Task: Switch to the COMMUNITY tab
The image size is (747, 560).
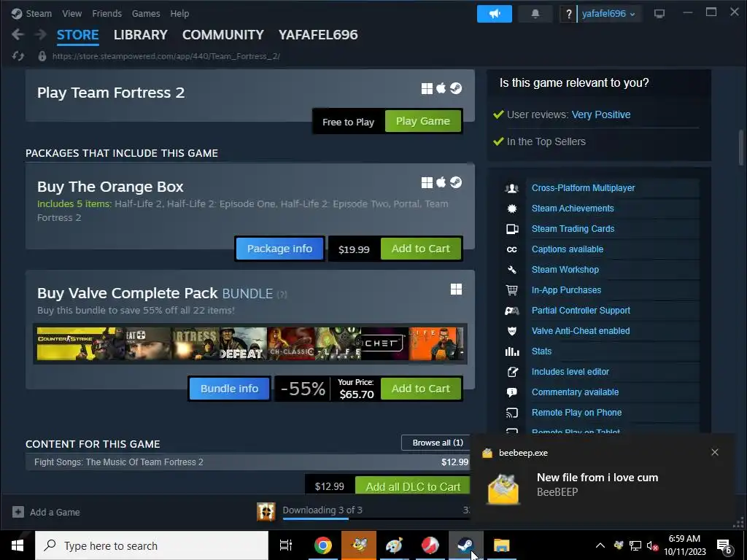Action: click(223, 35)
